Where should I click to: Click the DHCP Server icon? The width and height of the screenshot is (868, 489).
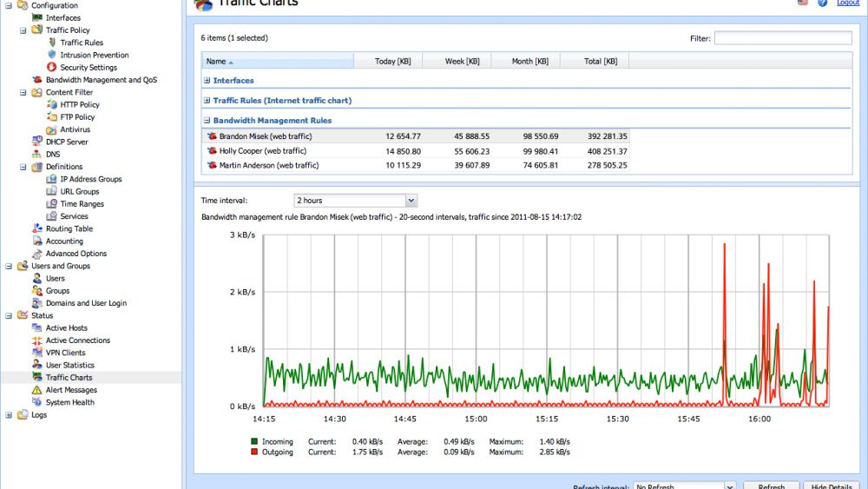pos(37,142)
